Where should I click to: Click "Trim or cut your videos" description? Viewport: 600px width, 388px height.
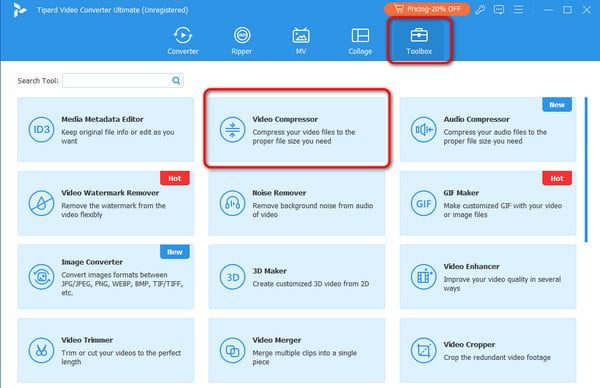tap(121, 357)
